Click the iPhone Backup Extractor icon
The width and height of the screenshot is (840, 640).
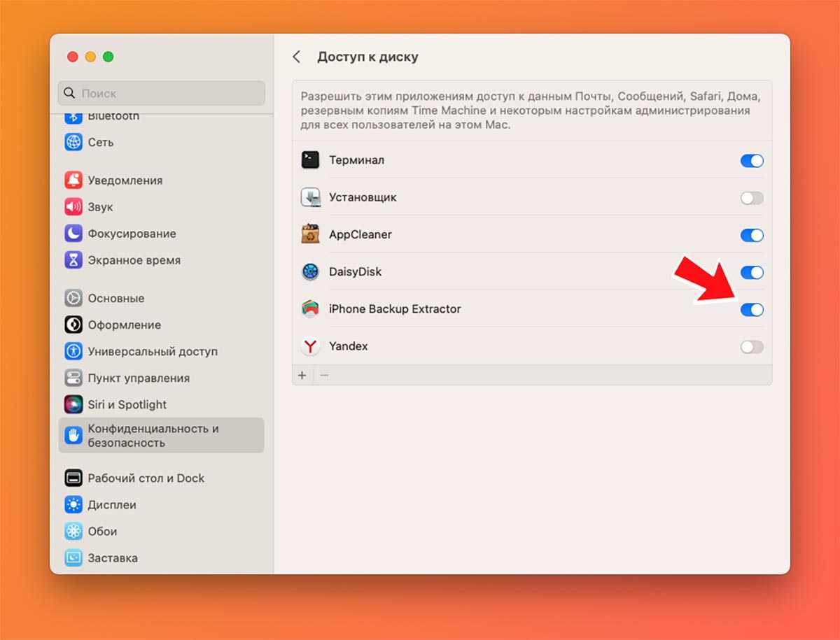[x=310, y=308]
